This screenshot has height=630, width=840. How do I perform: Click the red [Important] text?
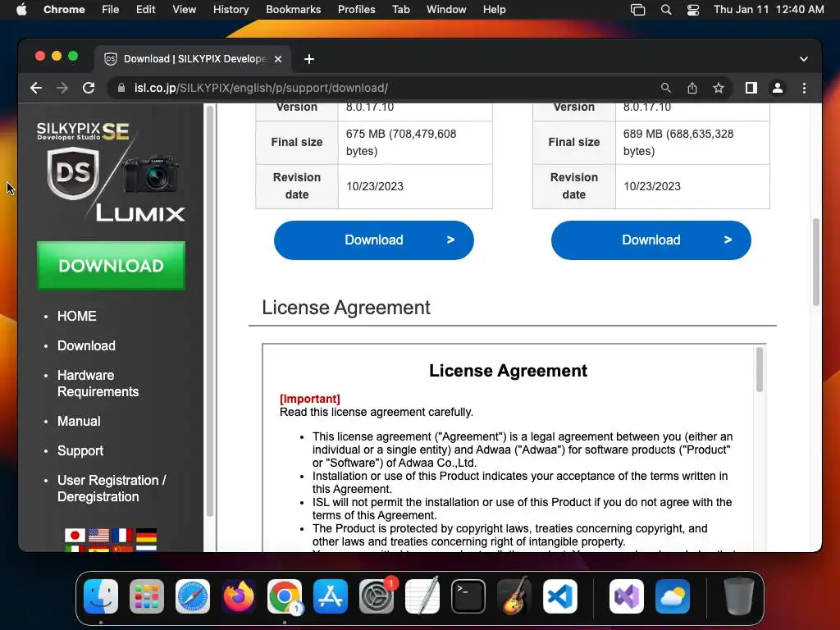pyautogui.click(x=309, y=399)
